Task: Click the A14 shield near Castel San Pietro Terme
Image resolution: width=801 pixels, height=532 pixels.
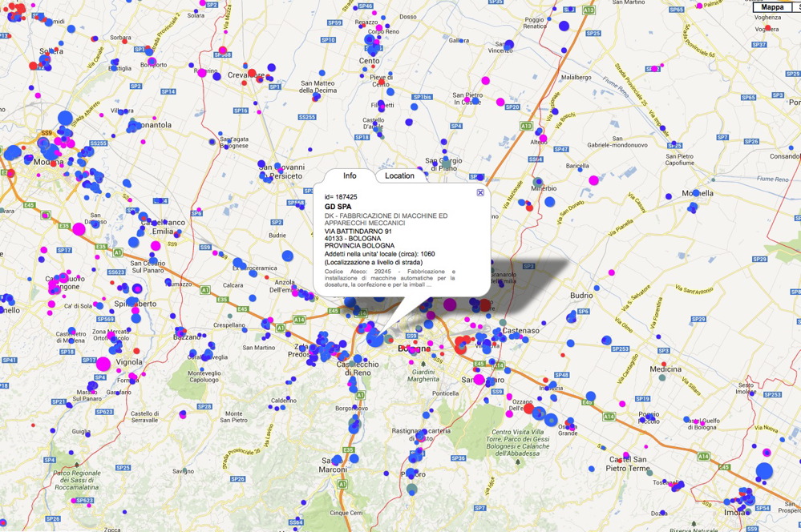Action: [x=703, y=456]
